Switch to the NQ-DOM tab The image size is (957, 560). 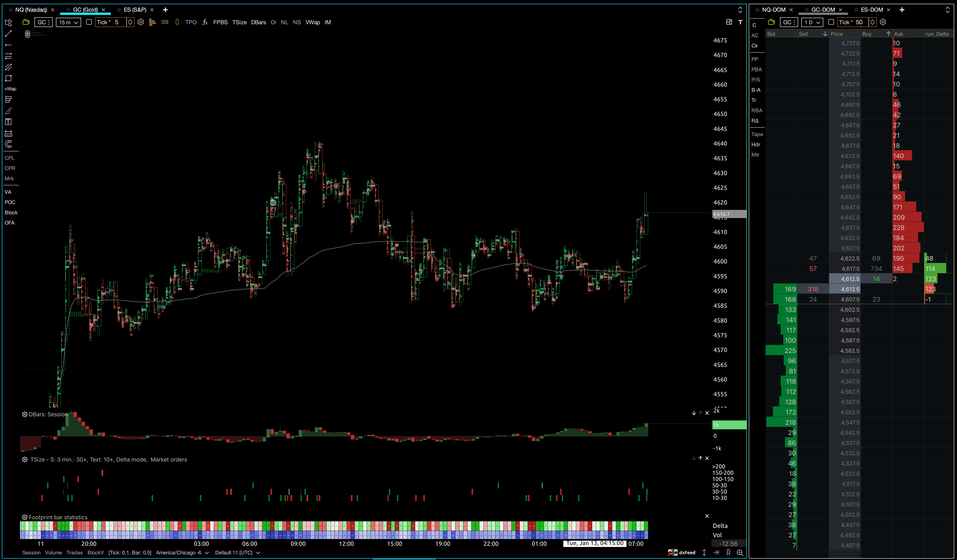coord(774,10)
